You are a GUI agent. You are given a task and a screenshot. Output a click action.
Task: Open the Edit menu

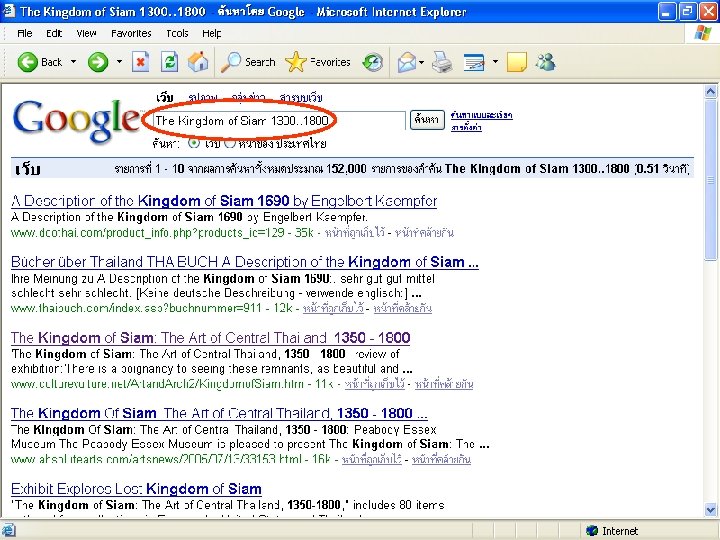(x=54, y=33)
